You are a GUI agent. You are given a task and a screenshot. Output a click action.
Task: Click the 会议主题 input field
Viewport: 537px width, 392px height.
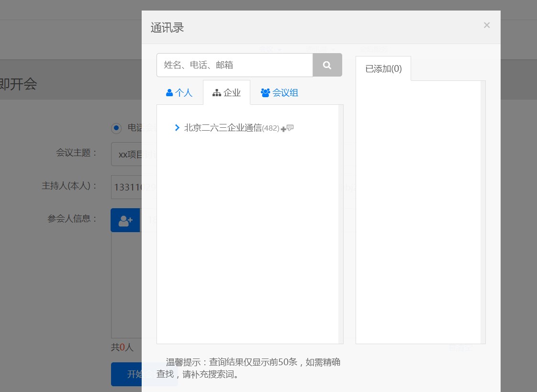pos(126,154)
